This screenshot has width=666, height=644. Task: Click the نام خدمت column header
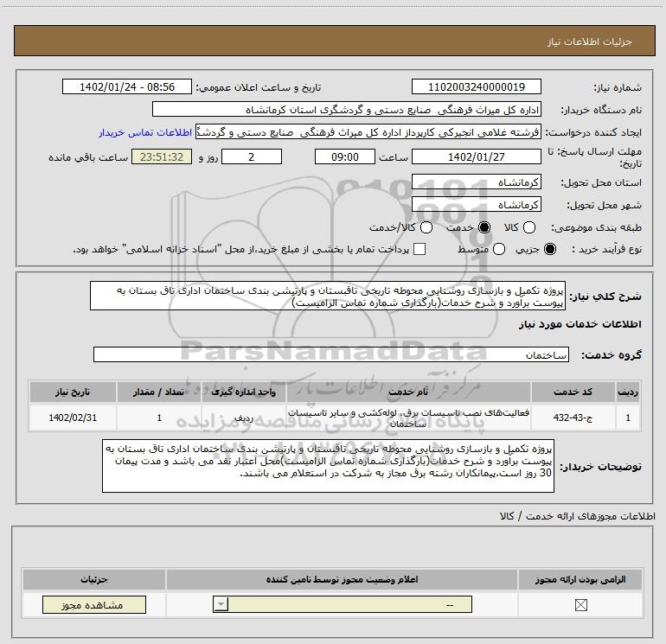click(408, 392)
